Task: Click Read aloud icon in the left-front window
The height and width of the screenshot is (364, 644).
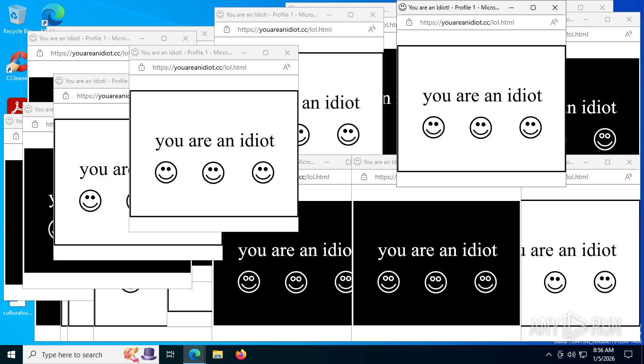Action: (286, 67)
